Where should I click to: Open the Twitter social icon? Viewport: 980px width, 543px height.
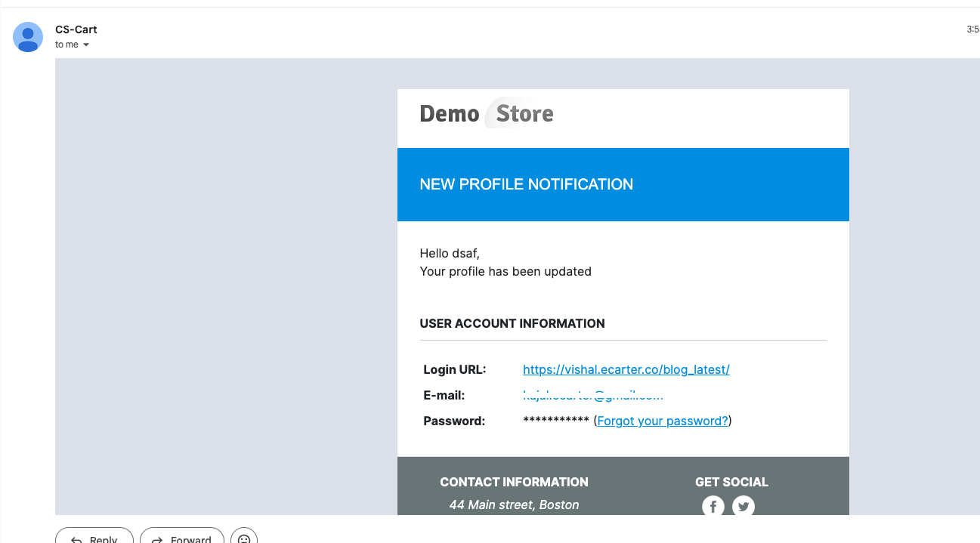pos(744,506)
